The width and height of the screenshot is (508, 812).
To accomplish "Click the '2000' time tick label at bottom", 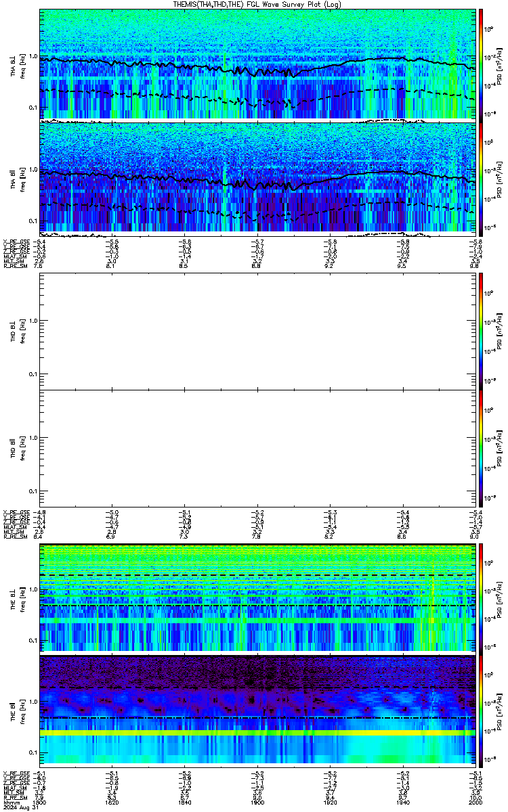I will pos(474,803).
